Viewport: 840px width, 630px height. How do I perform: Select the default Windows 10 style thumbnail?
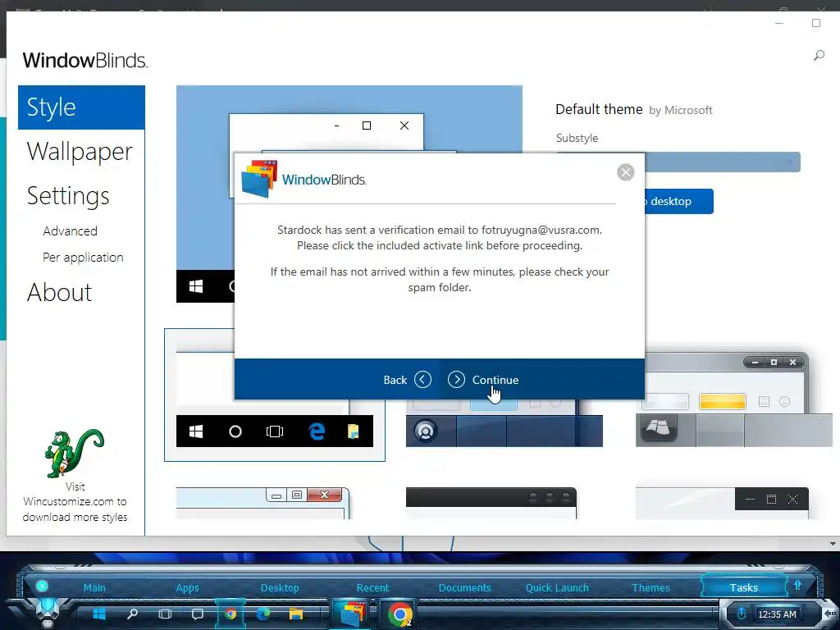(274, 395)
